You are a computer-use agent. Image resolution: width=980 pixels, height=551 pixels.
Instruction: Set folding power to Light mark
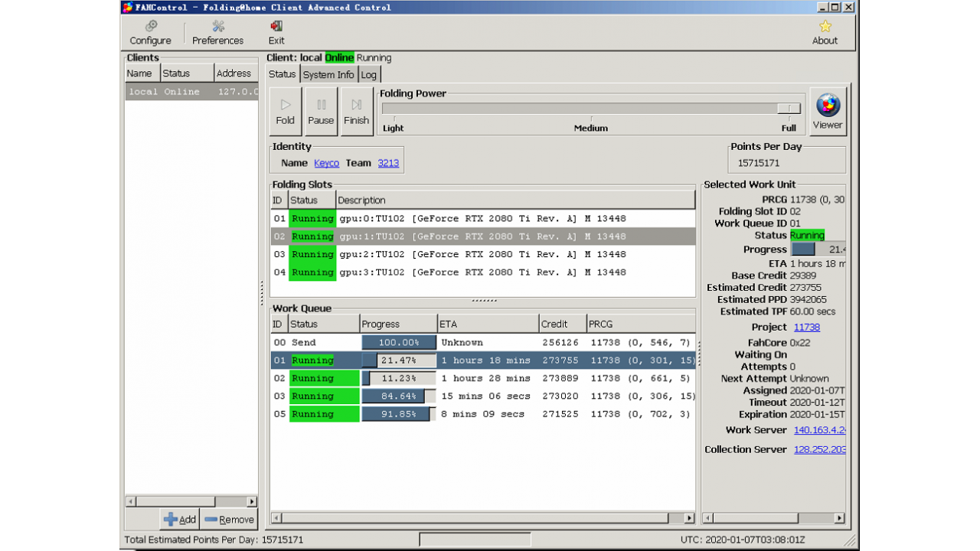point(394,128)
